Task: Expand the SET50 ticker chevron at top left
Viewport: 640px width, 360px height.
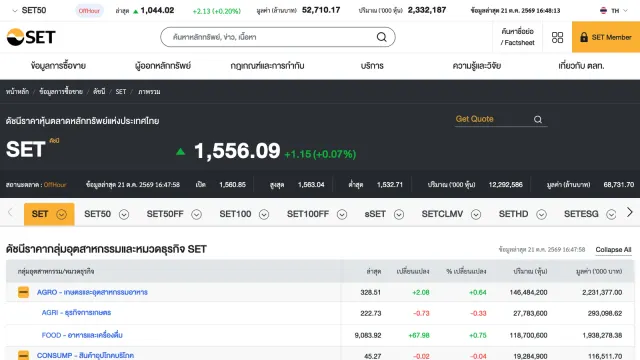Action: tap(15, 11)
